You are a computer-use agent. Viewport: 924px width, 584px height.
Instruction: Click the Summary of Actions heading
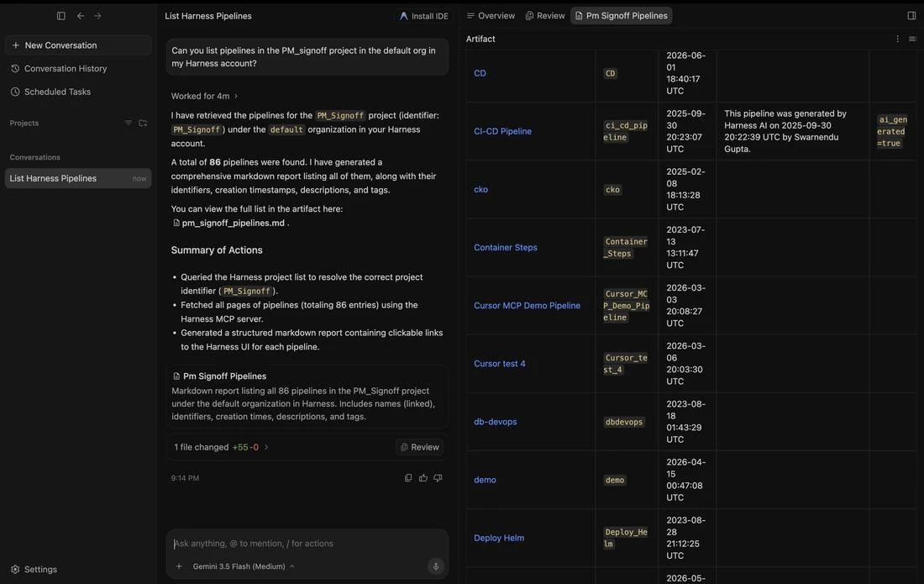pyautogui.click(x=217, y=250)
